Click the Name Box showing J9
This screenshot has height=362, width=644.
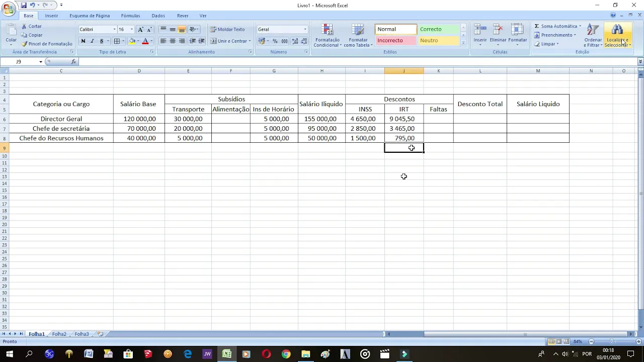[19, 61]
